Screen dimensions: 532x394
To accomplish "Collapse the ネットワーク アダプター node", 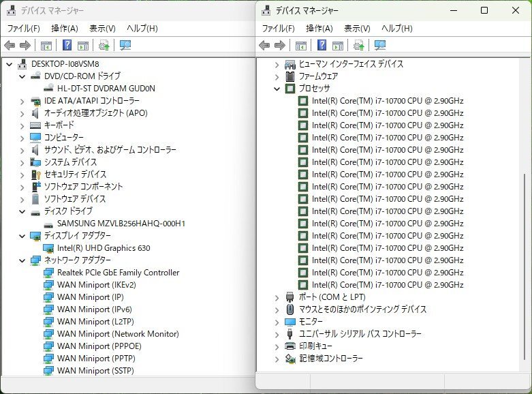I will pyautogui.click(x=22, y=260).
